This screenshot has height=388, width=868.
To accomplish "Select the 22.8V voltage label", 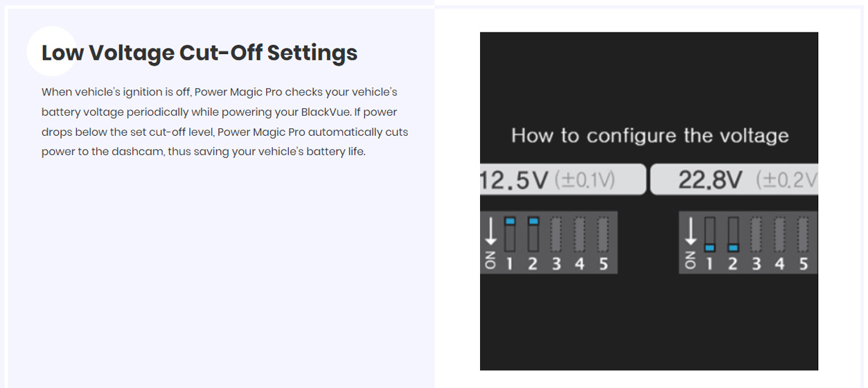I will click(x=710, y=180).
